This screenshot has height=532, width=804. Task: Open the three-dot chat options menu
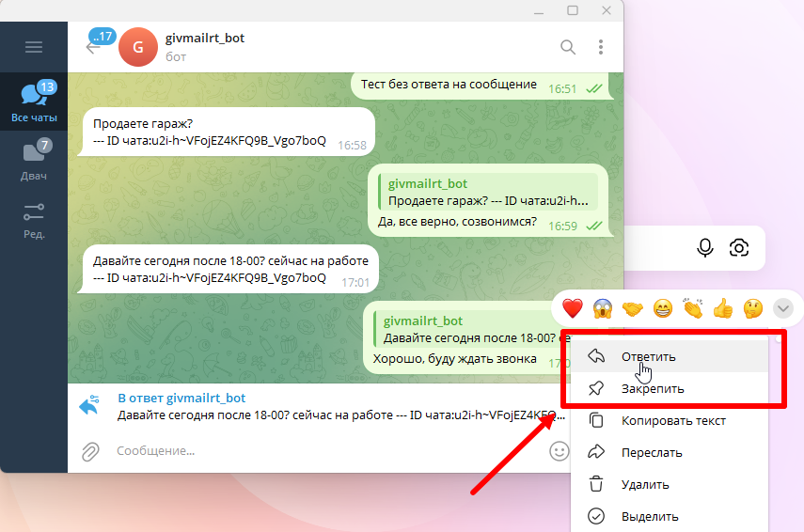[x=601, y=47]
